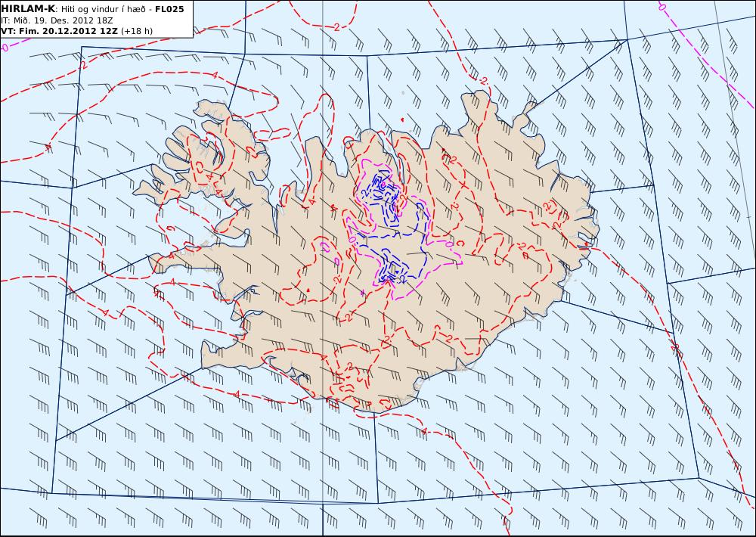
Task: Select the text "Hiti og vindur í hæð"
Action: pyautogui.click(x=104, y=10)
